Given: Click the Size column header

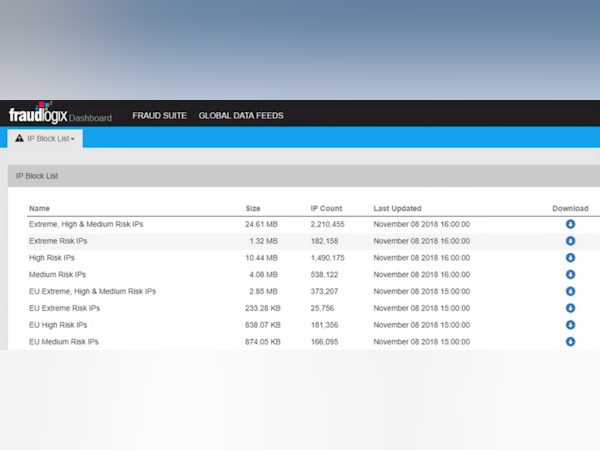Looking at the screenshot, I should pyautogui.click(x=253, y=209).
